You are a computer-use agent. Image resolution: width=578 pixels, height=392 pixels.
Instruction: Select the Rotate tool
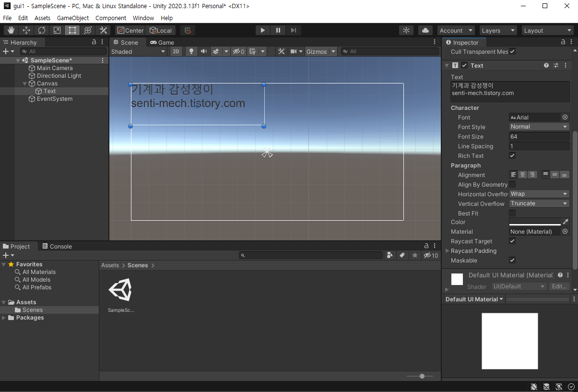[42, 30]
